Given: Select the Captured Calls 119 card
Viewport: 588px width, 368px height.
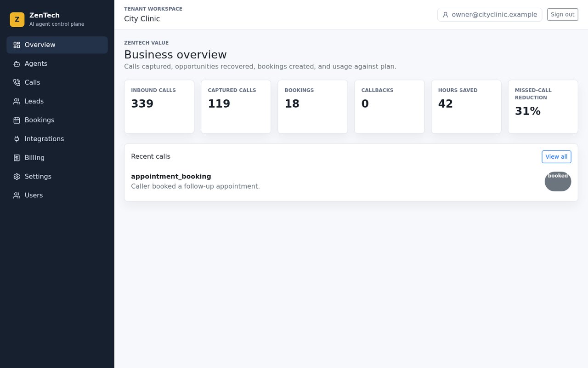Looking at the screenshot, I should click(x=236, y=107).
